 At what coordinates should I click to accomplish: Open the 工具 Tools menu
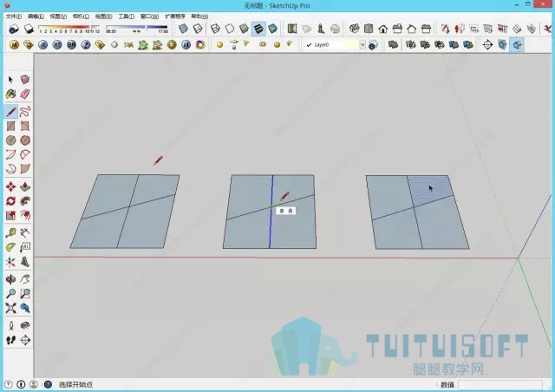point(126,16)
